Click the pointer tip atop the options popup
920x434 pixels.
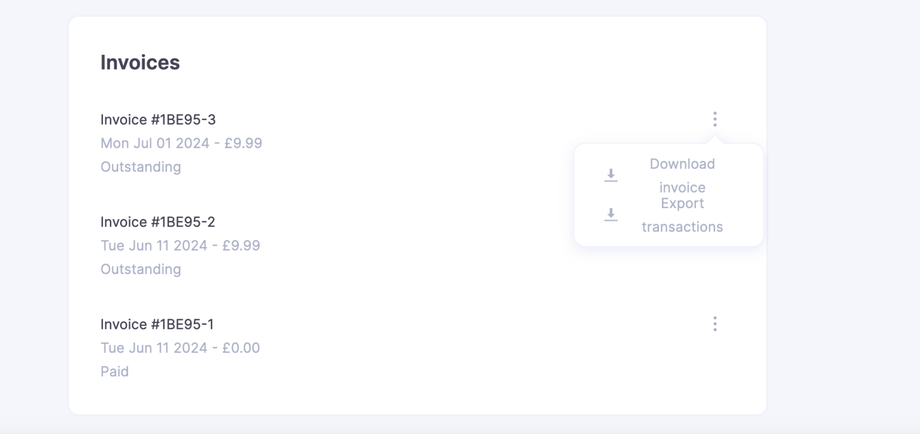click(715, 141)
